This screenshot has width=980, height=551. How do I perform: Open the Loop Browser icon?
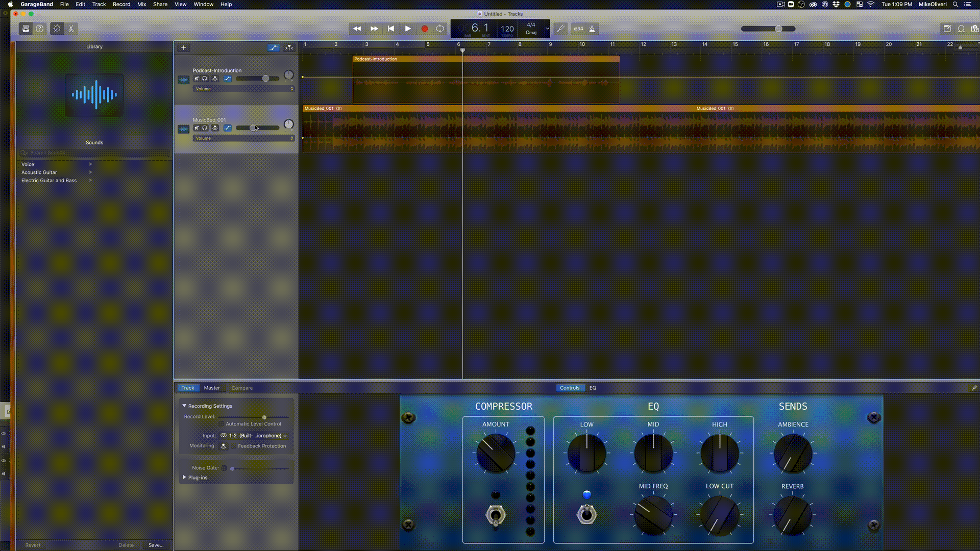click(x=961, y=29)
